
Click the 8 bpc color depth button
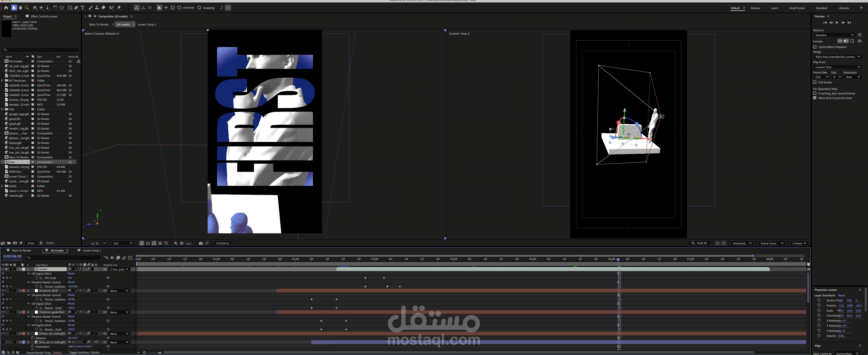point(31,243)
